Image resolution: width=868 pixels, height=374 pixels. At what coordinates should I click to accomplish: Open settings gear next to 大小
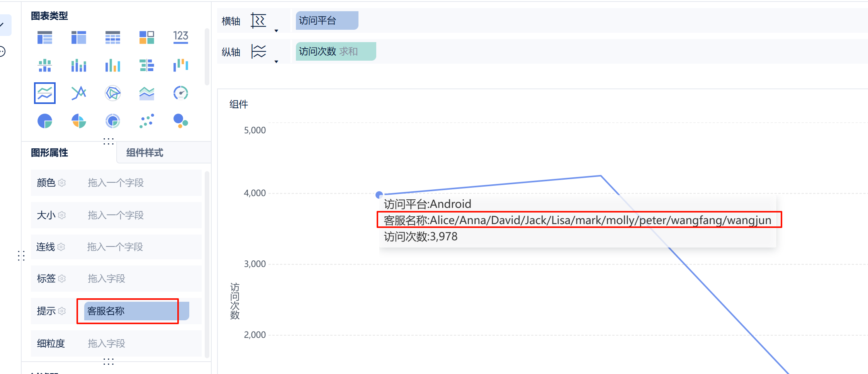click(62, 215)
